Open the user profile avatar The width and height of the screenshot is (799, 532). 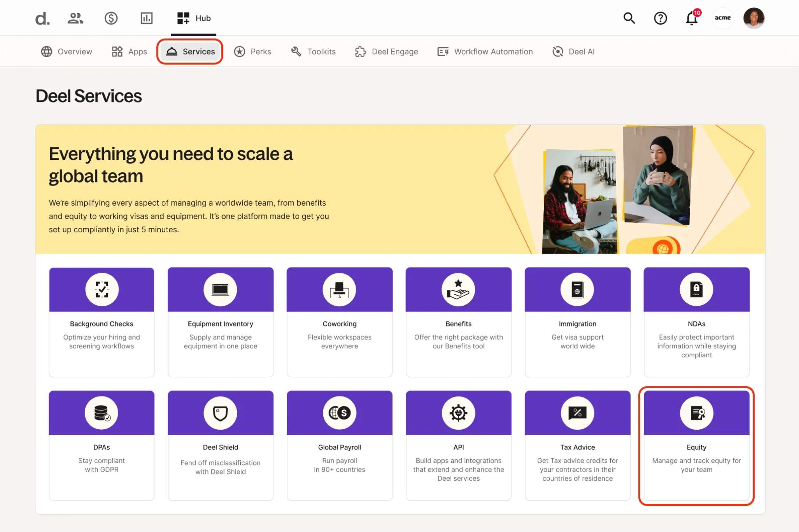click(754, 18)
